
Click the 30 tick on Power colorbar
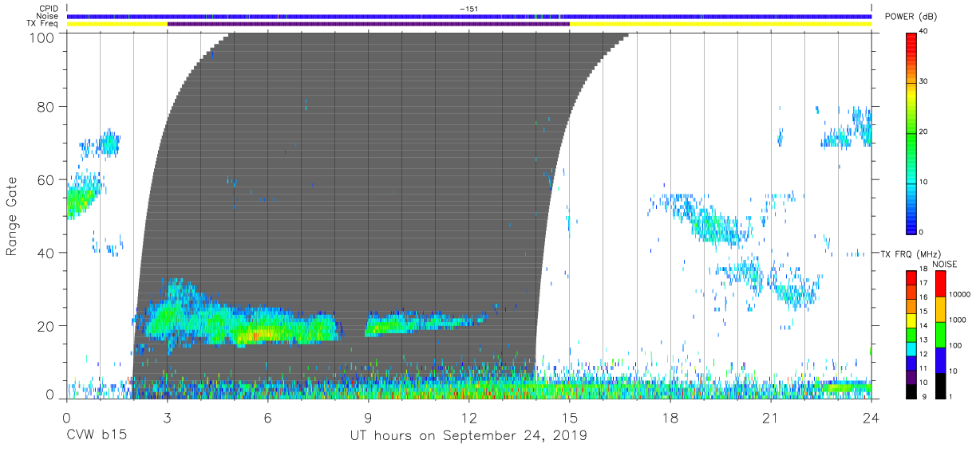pos(923,81)
